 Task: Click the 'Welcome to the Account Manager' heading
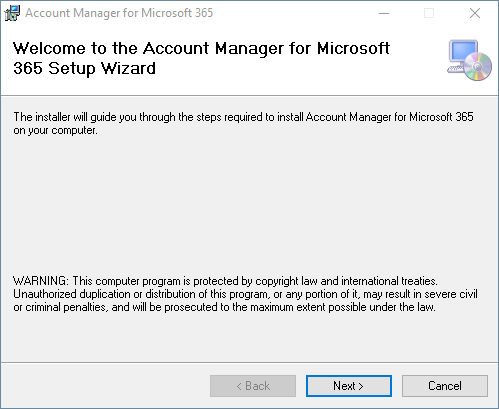pyautogui.click(x=201, y=58)
